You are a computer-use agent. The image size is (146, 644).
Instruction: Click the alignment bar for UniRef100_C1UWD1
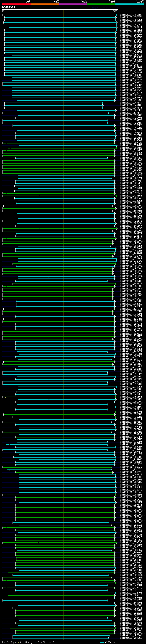click(63, 148)
